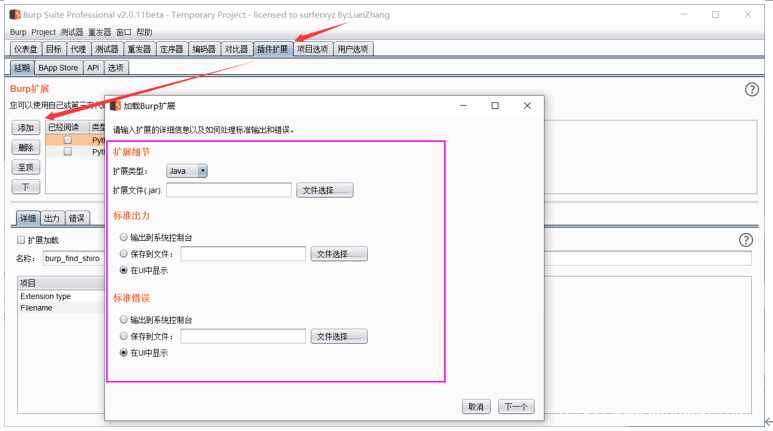Image resolution: width=773 pixels, height=431 pixels.
Task: Click the 下 move-down button
Action: [26, 187]
